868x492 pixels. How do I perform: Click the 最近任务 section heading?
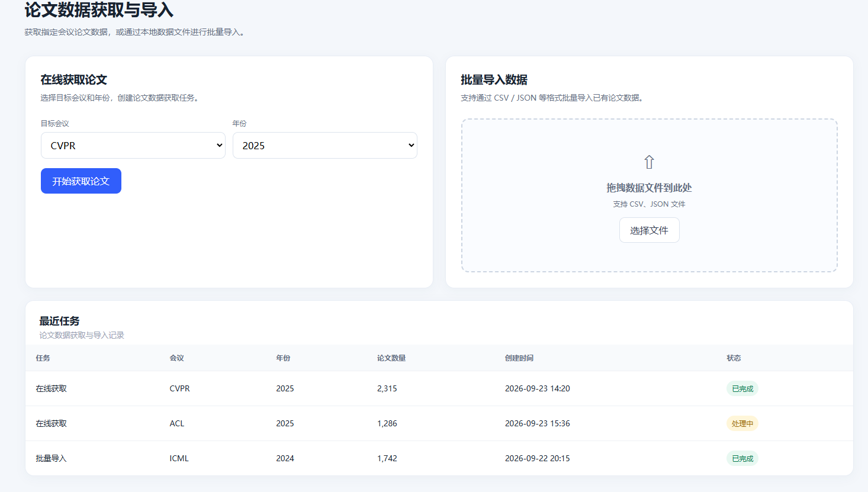59,321
